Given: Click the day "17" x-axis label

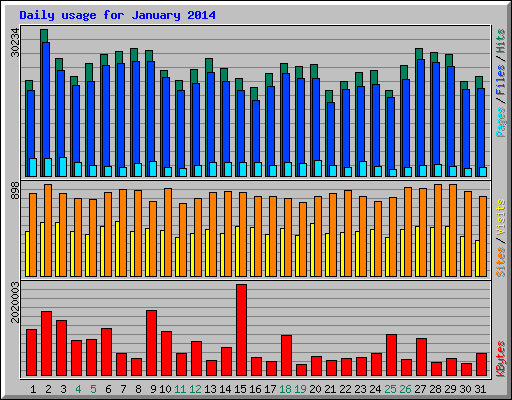Looking at the screenshot, I should pyautogui.click(x=270, y=389).
